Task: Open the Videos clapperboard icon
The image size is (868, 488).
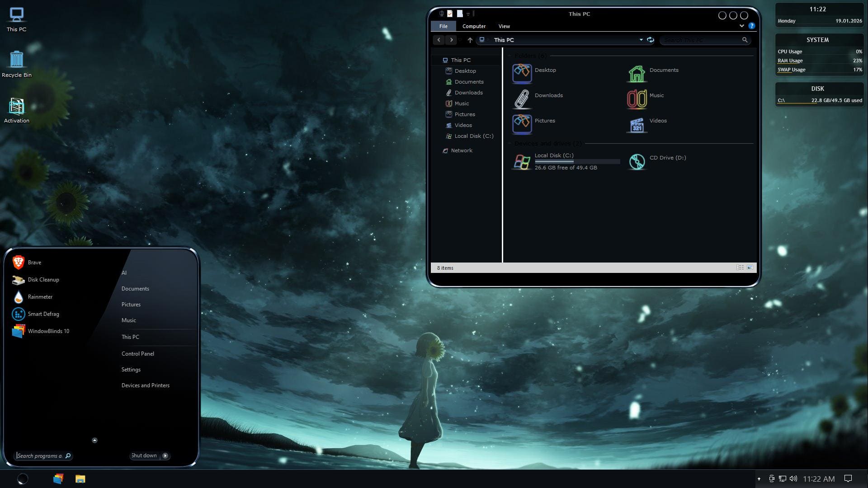Action: click(x=637, y=124)
